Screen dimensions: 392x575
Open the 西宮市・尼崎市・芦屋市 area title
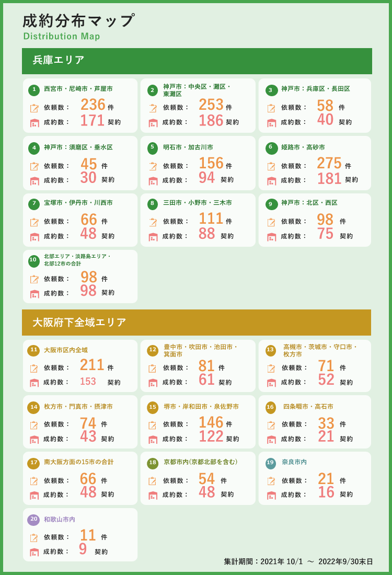[78, 89]
